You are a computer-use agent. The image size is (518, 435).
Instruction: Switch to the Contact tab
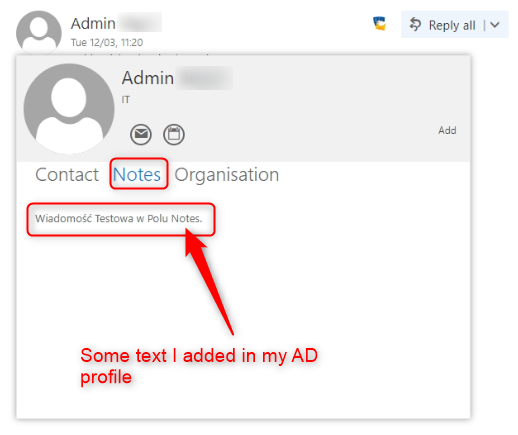click(x=67, y=174)
